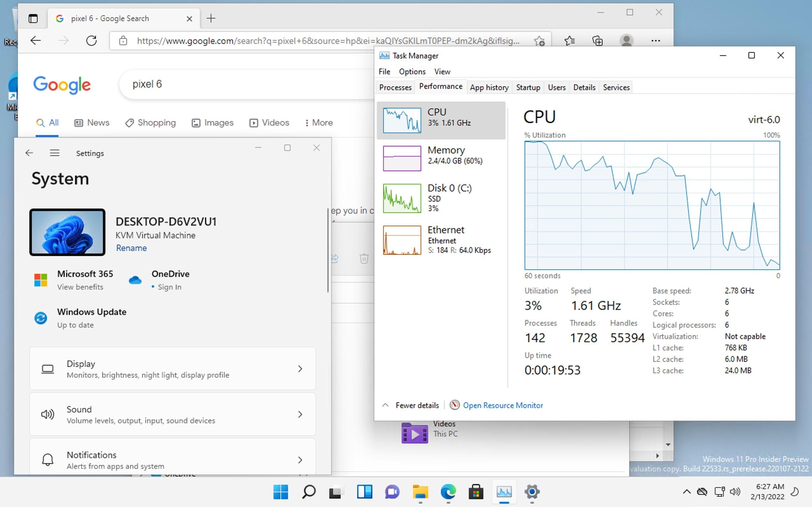Expand the Sound settings row
812x507 pixels.
tap(173, 414)
